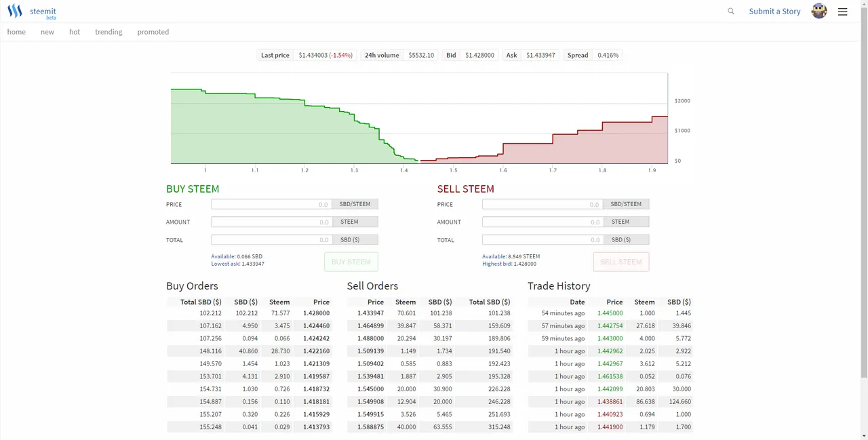Click the Bid value $1.428000

click(x=479, y=55)
